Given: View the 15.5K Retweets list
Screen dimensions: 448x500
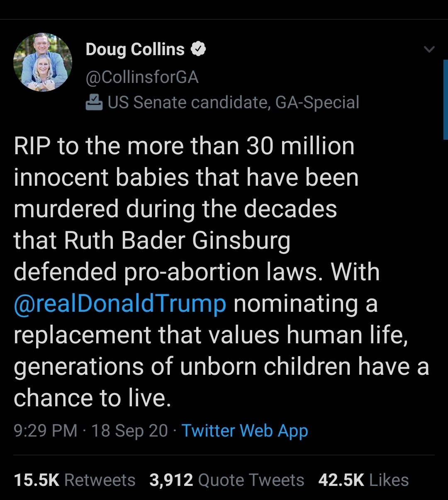Looking at the screenshot, I should (x=75, y=480).
